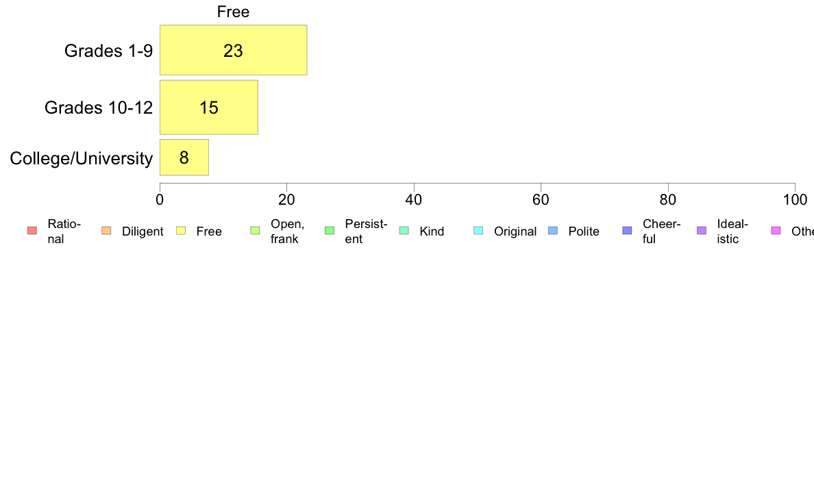Select the Grades 1-9 bar showing 23
814x504 pixels.
click(233, 50)
